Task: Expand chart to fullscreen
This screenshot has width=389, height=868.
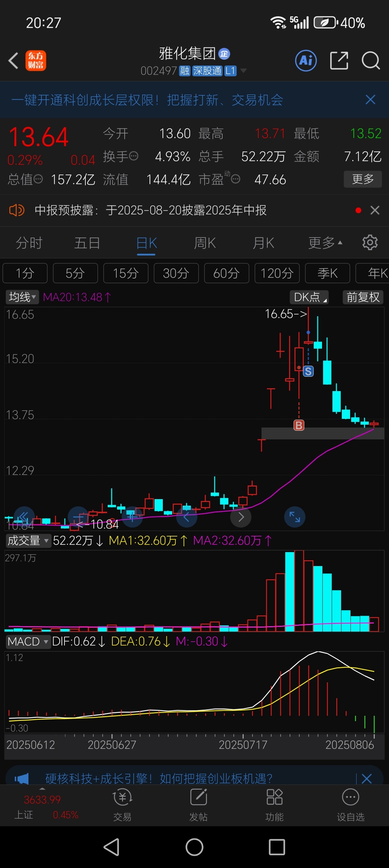Action: click(295, 517)
